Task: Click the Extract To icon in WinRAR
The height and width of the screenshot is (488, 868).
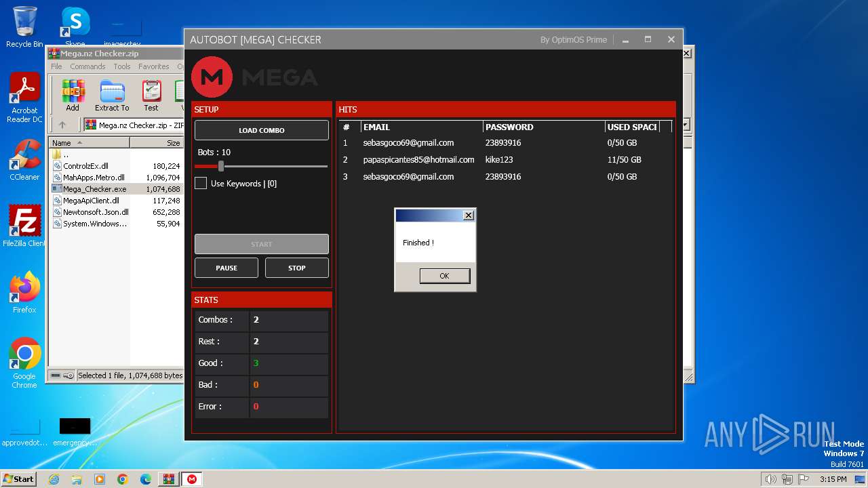Action: click(x=112, y=96)
